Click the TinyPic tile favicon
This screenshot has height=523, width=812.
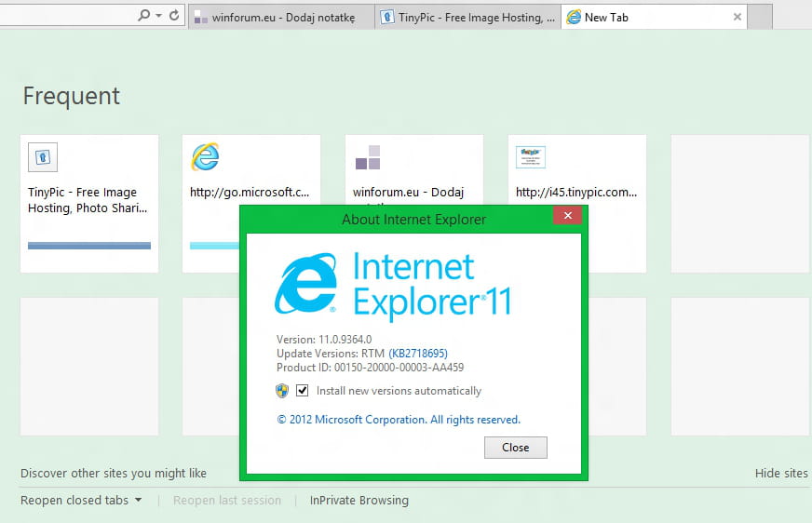pyautogui.click(x=43, y=157)
